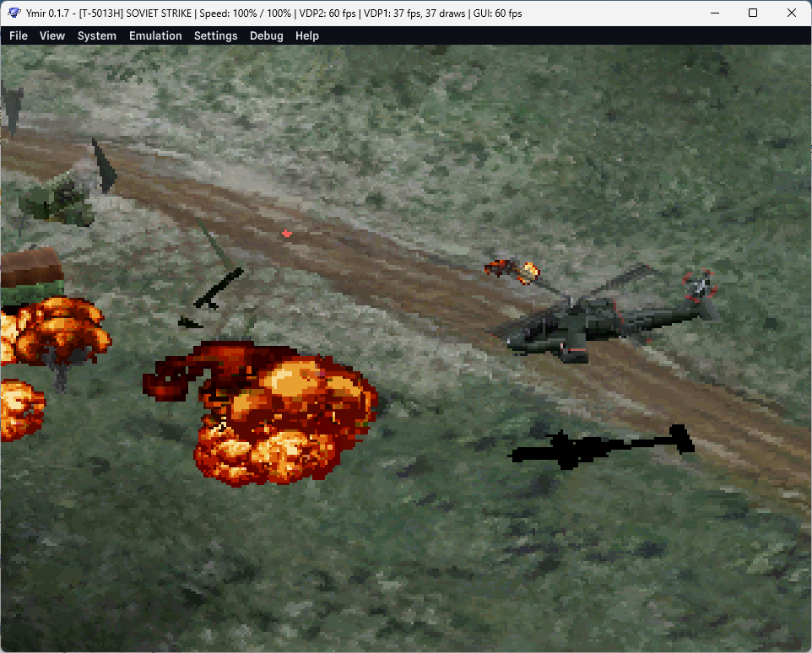Click the red targeting crosshair on the road
The image size is (812, 653).
286,234
